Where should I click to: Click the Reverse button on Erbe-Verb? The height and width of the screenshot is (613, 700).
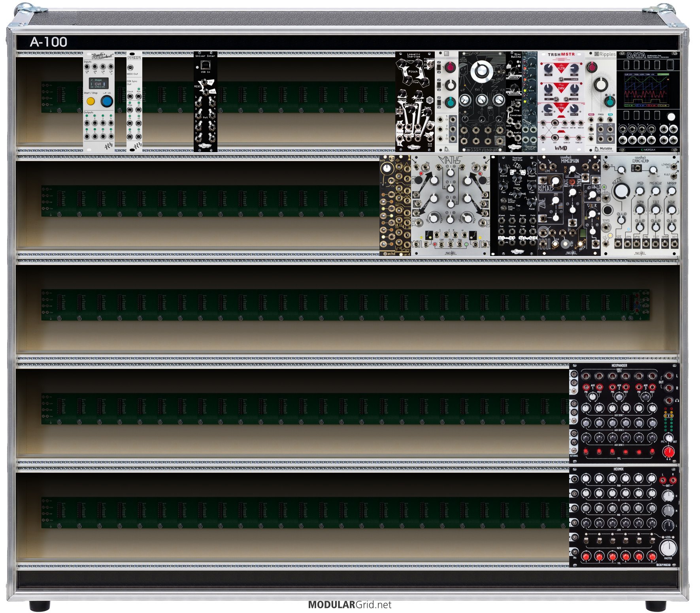click(x=607, y=210)
